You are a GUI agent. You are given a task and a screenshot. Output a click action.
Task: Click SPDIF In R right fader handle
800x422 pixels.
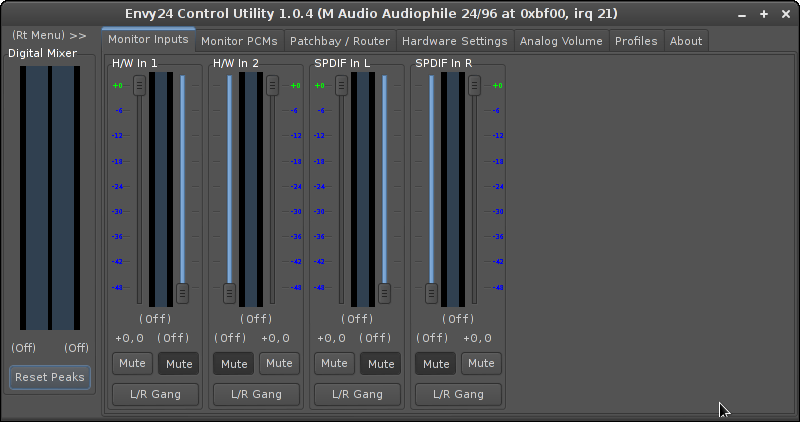tap(474, 85)
